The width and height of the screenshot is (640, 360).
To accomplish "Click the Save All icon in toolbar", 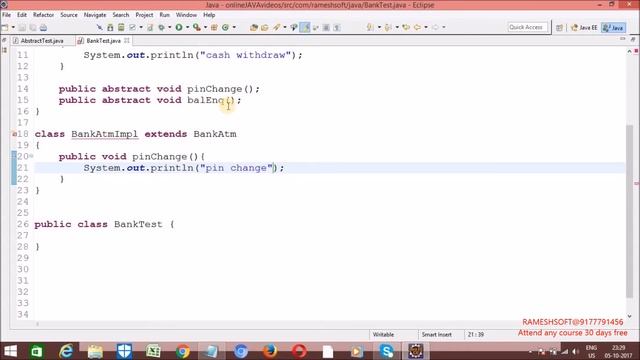I will point(33,27).
